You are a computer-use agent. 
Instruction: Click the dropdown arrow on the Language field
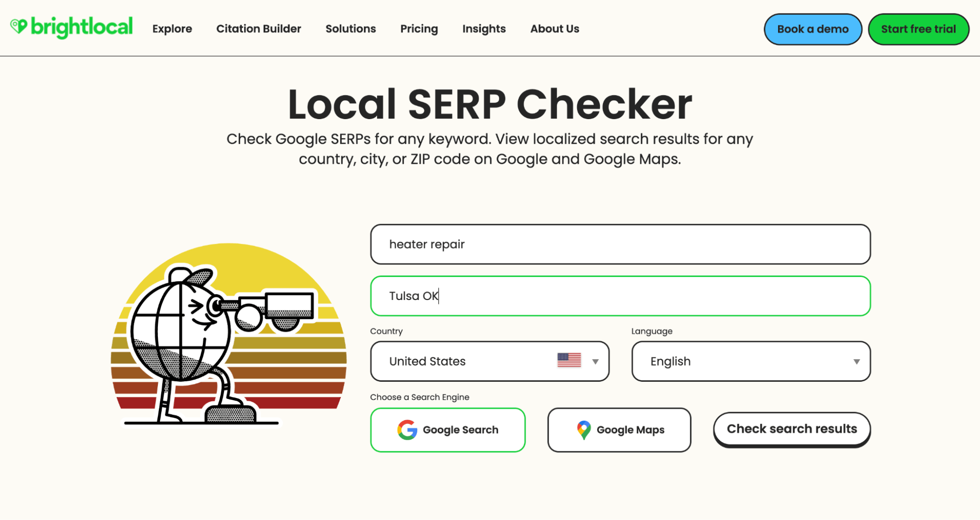click(x=856, y=362)
